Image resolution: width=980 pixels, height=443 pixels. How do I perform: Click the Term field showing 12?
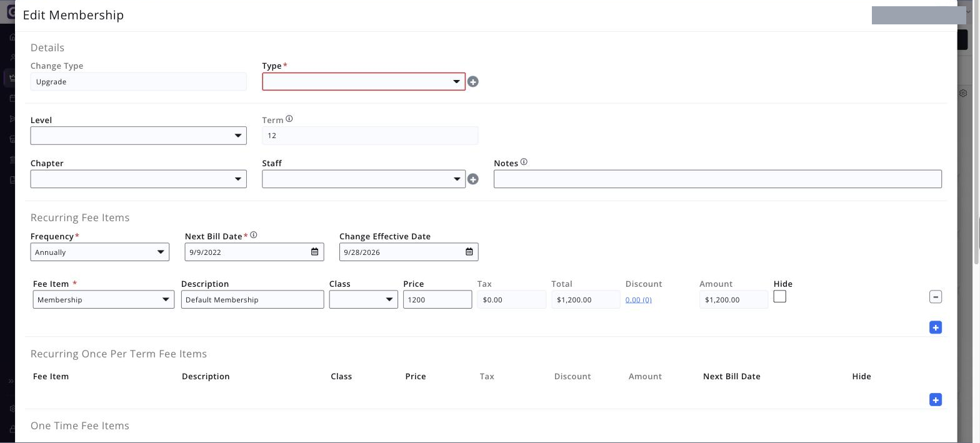pyautogui.click(x=371, y=136)
